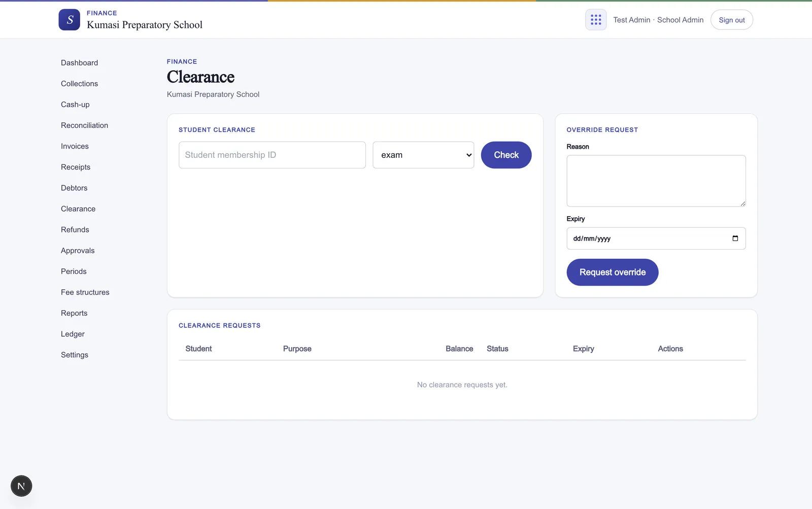Click the Expiry column header

(x=583, y=349)
